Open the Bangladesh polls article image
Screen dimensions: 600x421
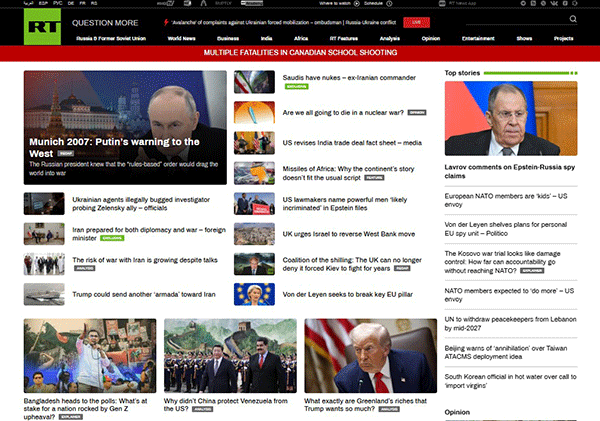click(x=90, y=355)
